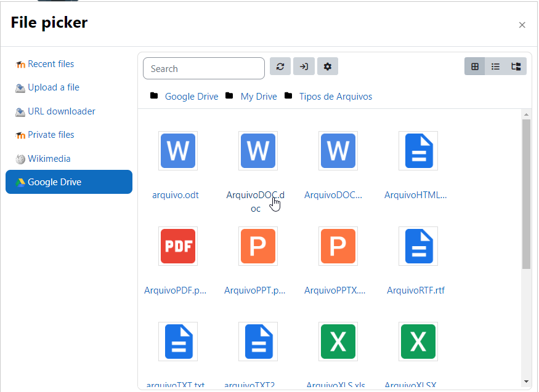Select the ArquivoXLS.xls spreadsheet icon

[338, 342]
